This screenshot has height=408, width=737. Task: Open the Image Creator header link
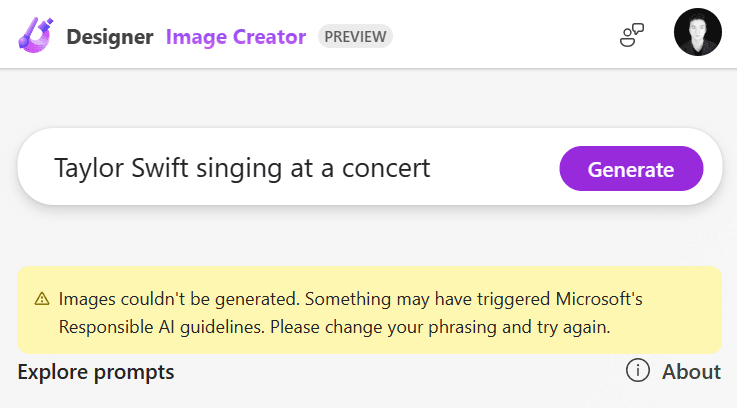tap(235, 38)
